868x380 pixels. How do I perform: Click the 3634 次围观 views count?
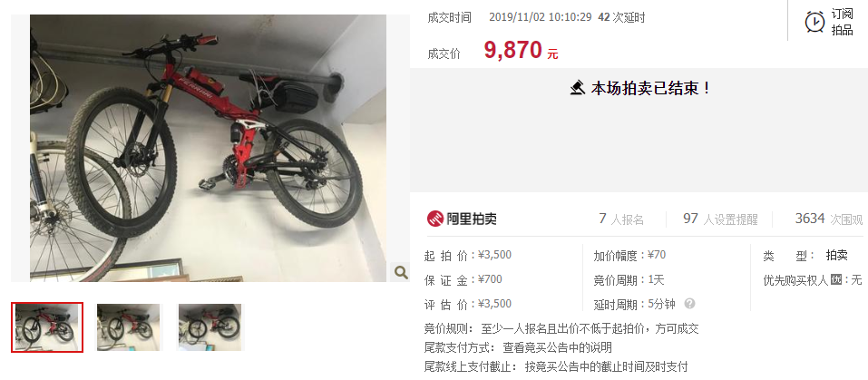point(829,219)
